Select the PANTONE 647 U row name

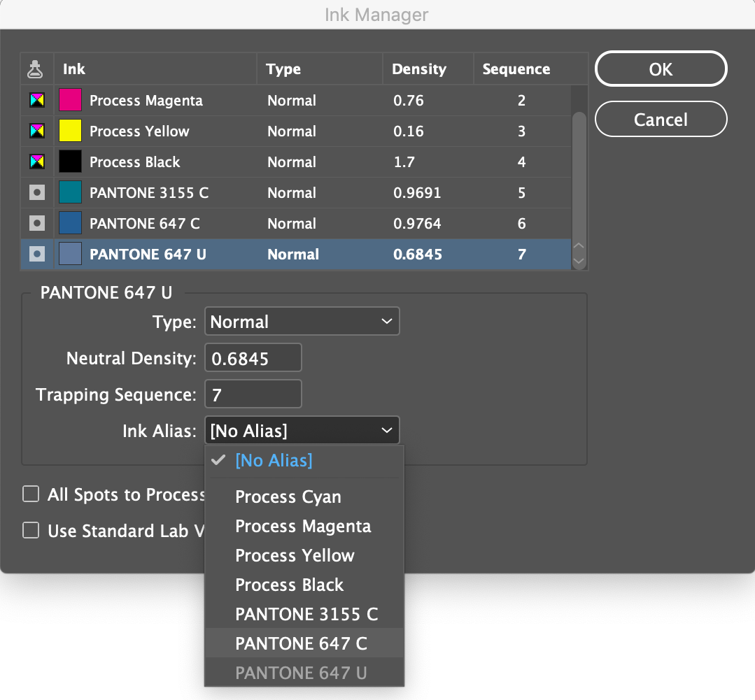point(148,255)
